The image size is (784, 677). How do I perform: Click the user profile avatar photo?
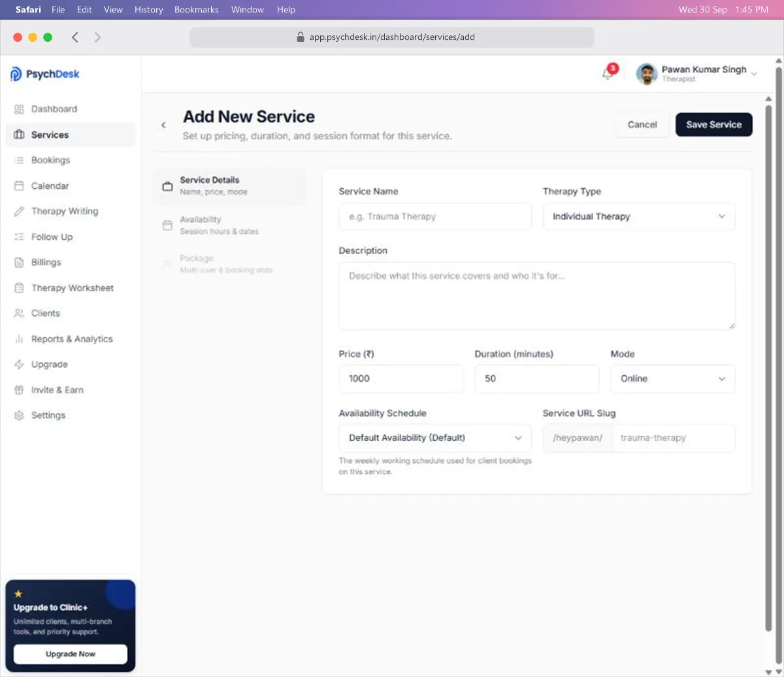tap(647, 74)
